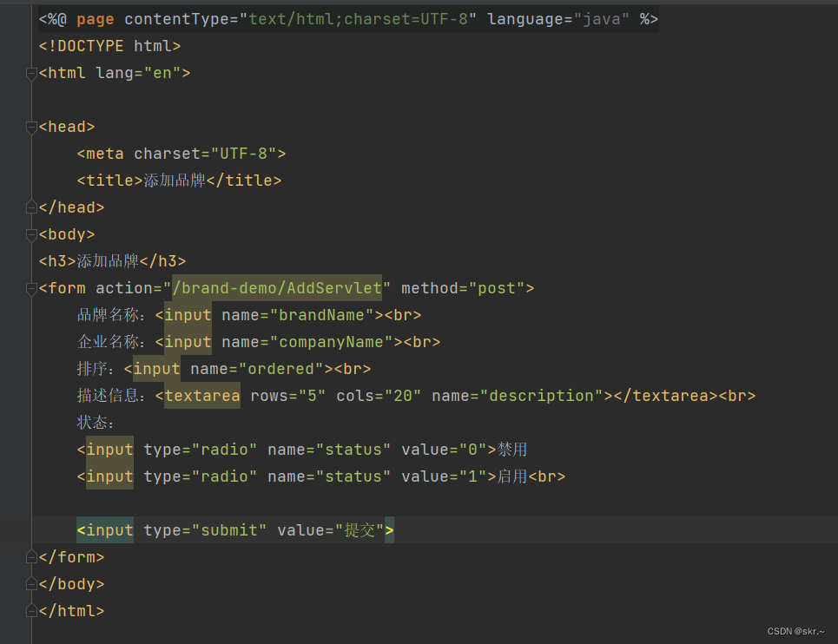Click the fold icon beside </form>
This screenshot has width=838, height=644.
click(x=30, y=556)
